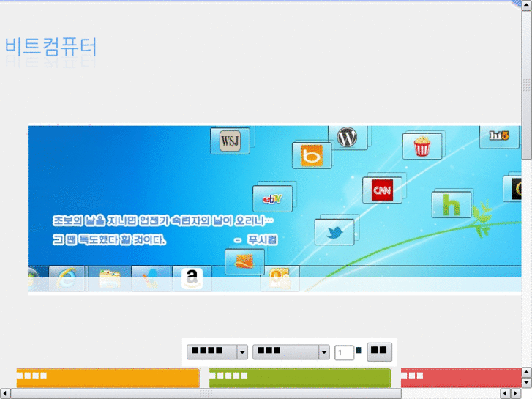
Task: Click the Messenger icon in banner taskbar
Action: coord(151,279)
